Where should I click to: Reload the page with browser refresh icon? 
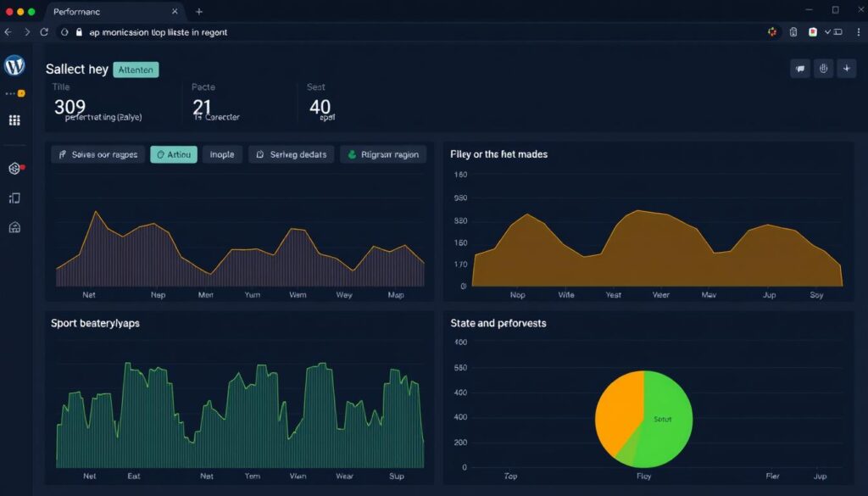click(44, 32)
